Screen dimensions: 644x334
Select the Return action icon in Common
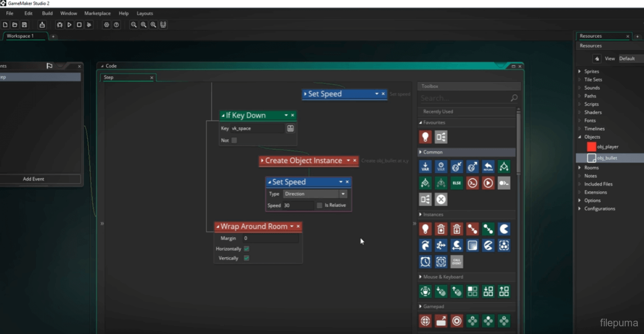click(x=488, y=166)
